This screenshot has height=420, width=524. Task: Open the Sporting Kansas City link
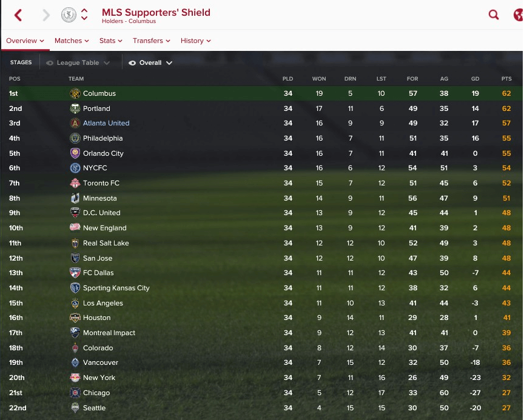point(116,288)
